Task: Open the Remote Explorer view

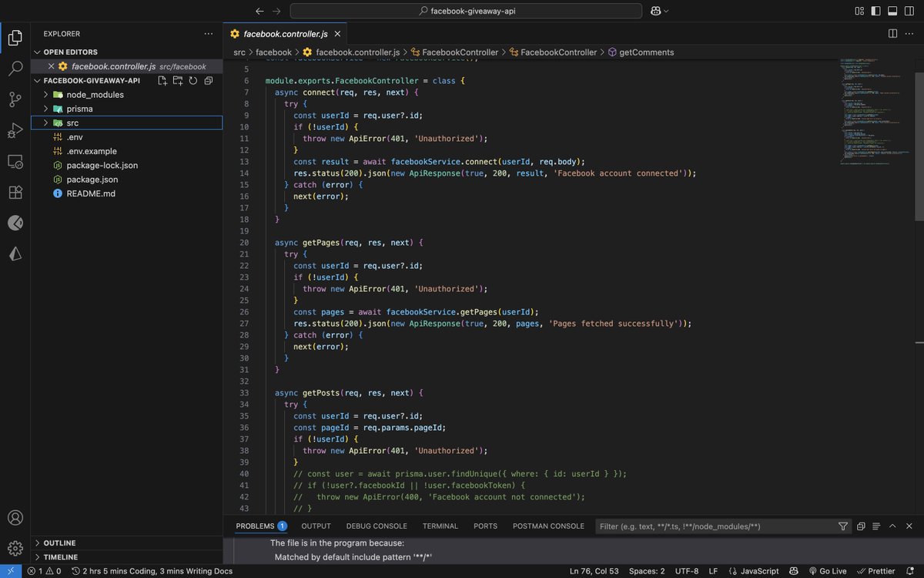Action: [x=15, y=161]
